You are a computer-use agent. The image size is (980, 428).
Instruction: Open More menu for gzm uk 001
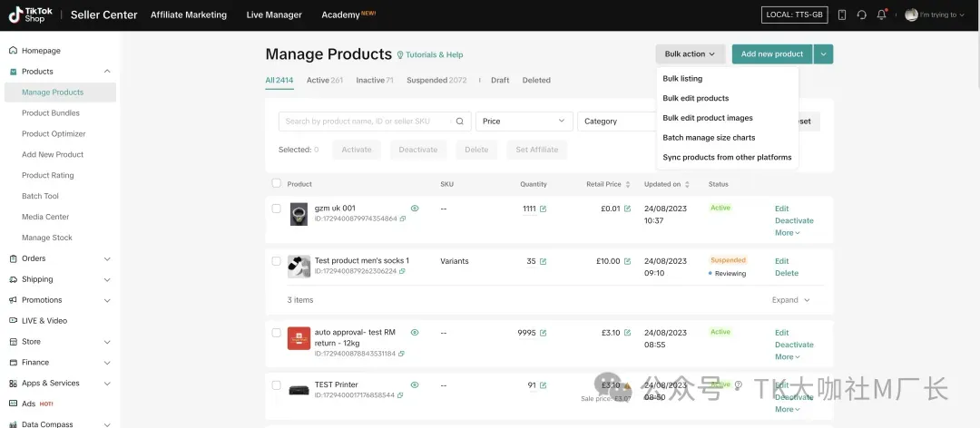787,232
